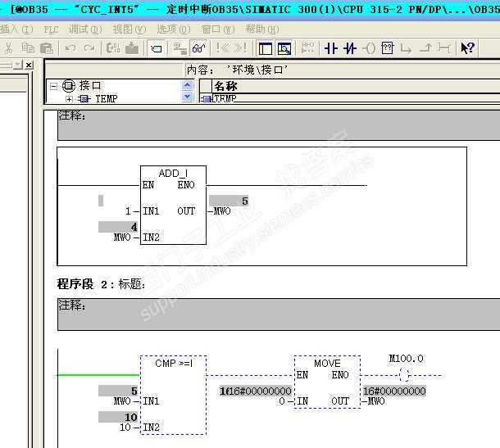Toggle the Monitor glasses icon
Image resolution: width=500 pixels, height=448 pixels.
pos(199,48)
